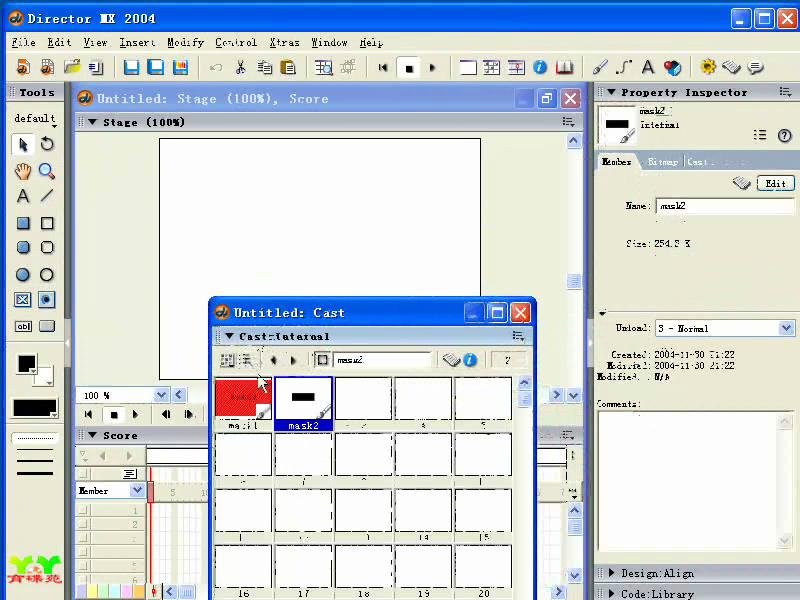Open the File menu
800x600 pixels.
pyautogui.click(x=23, y=42)
